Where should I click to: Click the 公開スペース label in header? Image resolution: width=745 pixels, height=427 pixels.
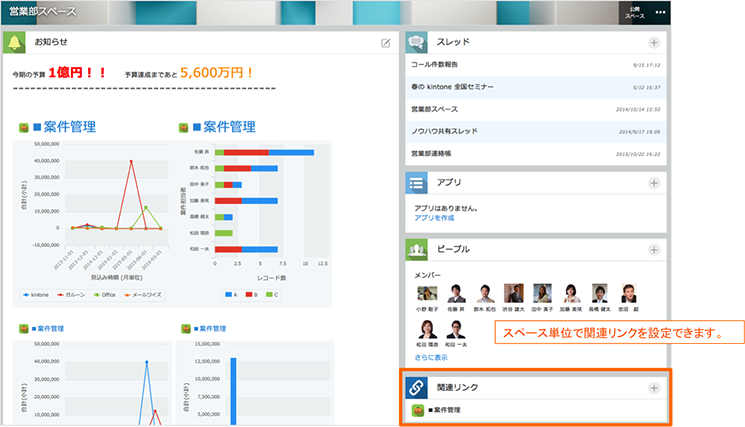pos(635,13)
